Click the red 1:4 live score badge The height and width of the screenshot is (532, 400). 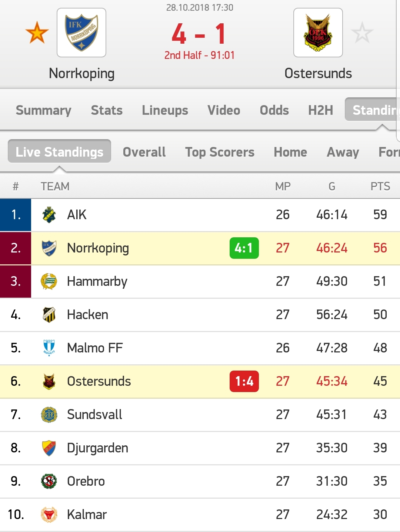(244, 381)
